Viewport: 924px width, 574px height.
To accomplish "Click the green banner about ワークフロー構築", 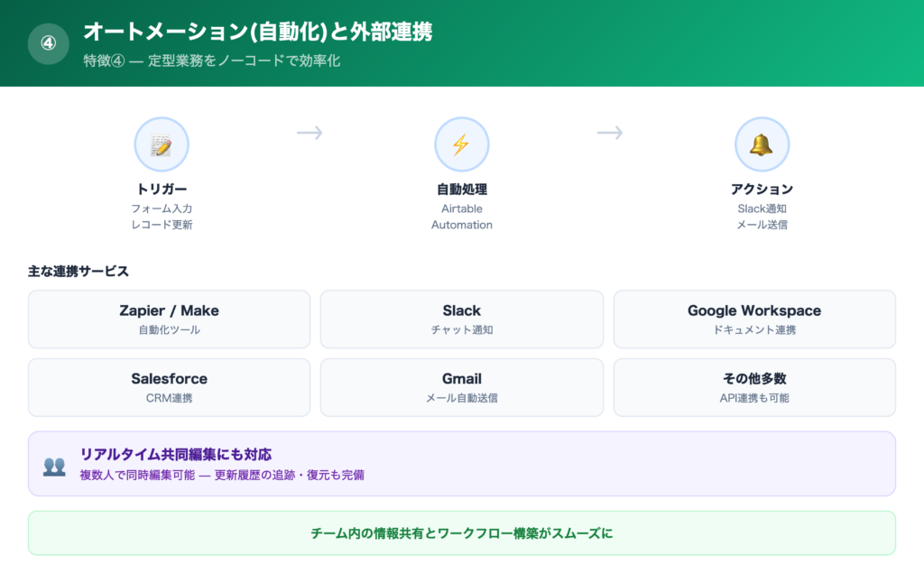I will pyautogui.click(x=462, y=533).
